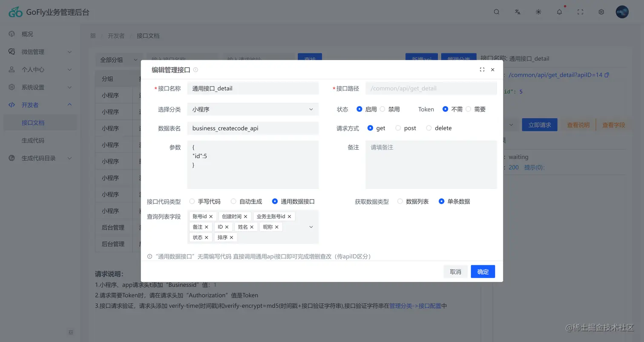This screenshot has height=342, width=644.
Task: Focus the 接口名称 input field
Action: pos(253,89)
